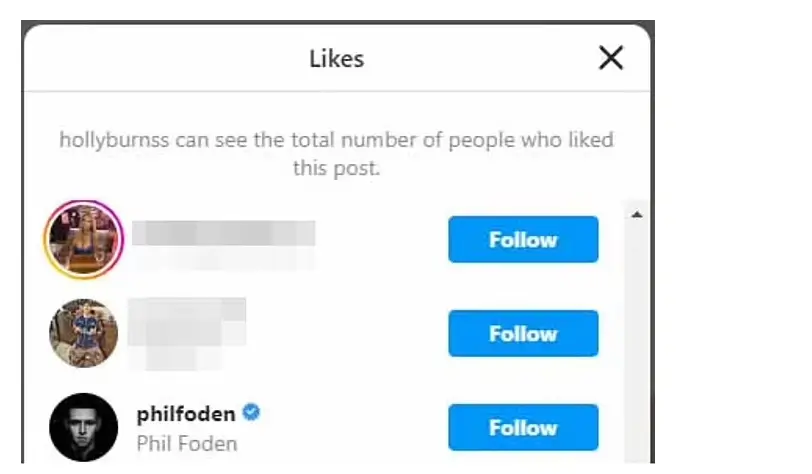Open philfoden's black-and-white profile picture
Screen dimensions: 812x474
tap(83, 427)
